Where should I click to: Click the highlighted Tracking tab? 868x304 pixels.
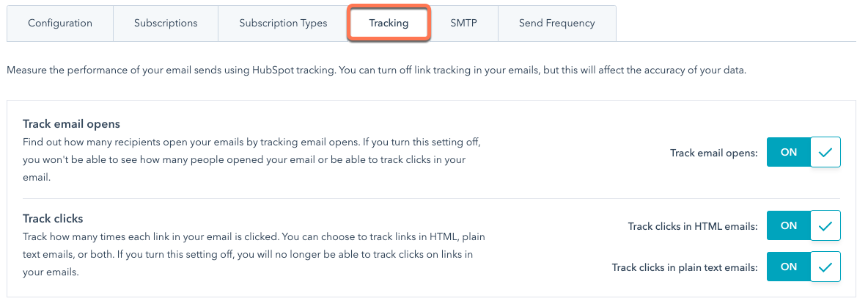point(389,23)
